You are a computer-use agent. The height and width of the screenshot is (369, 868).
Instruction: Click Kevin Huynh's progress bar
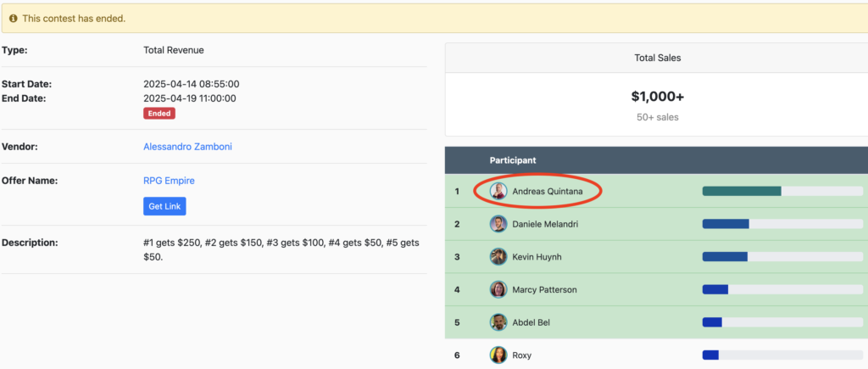782,257
